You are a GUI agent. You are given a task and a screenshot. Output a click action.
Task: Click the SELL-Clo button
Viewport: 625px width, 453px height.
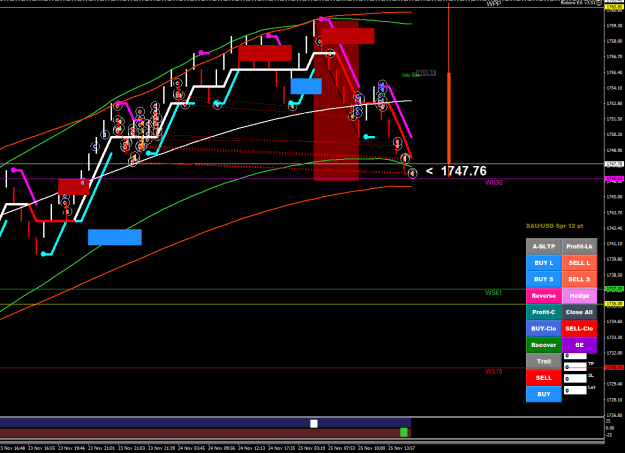tap(579, 329)
